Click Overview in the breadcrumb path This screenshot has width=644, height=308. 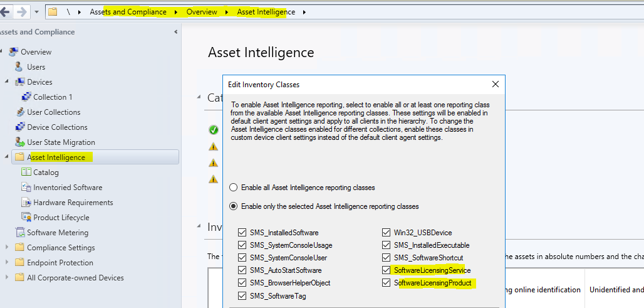[x=202, y=12]
